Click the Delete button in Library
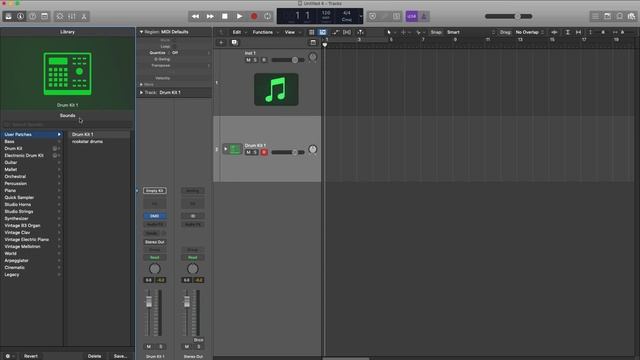Viewport: 640px width, 360px height. [94, 356]
